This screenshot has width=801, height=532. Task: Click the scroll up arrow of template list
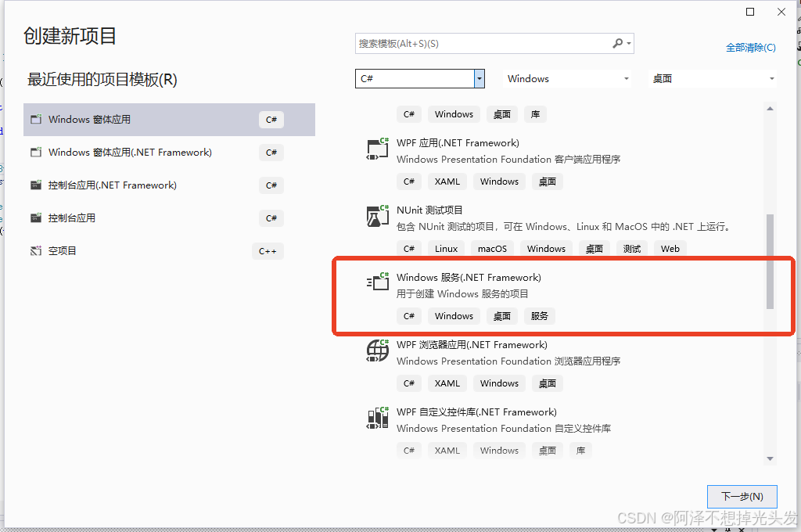click(770, 108)
